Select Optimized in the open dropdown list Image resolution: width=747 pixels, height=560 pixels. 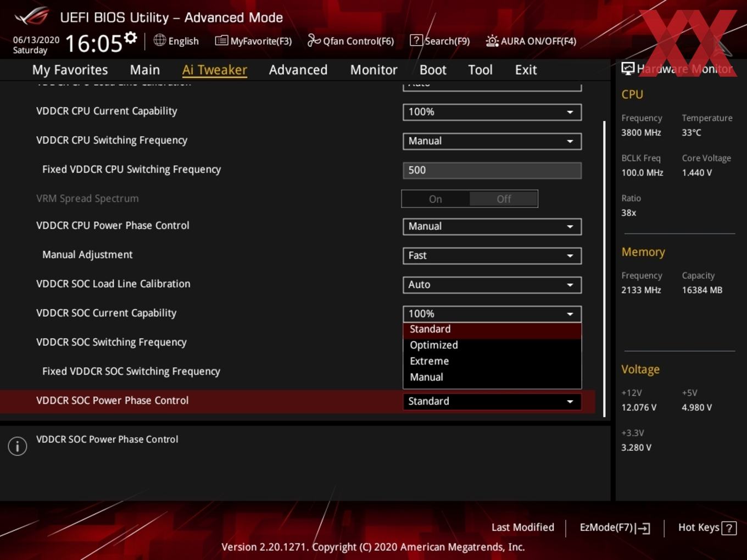492,345
